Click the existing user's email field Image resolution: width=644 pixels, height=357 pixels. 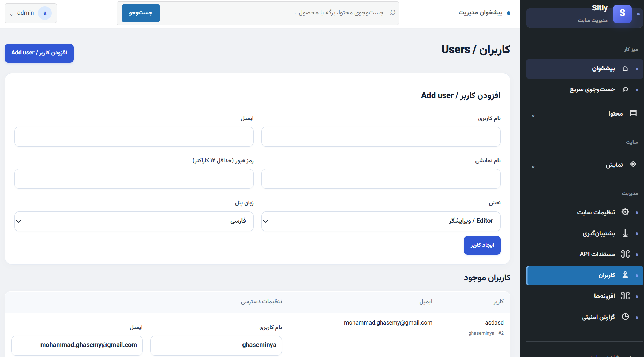77,345
